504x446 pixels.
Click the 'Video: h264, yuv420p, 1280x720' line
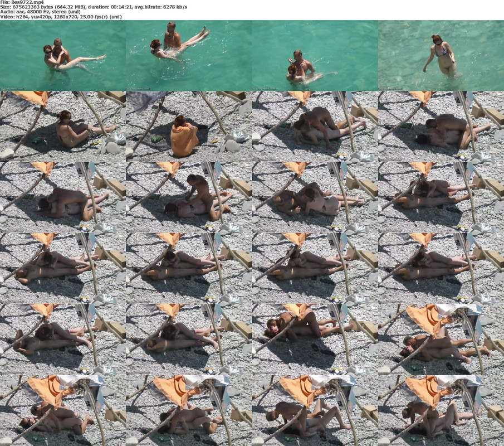tap(61, 17)
